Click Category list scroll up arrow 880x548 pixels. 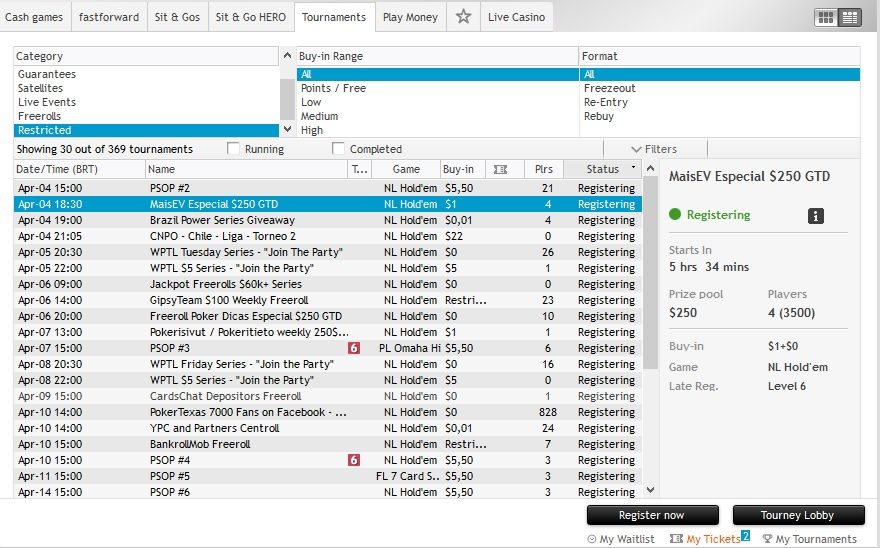[x=287, y=55]
